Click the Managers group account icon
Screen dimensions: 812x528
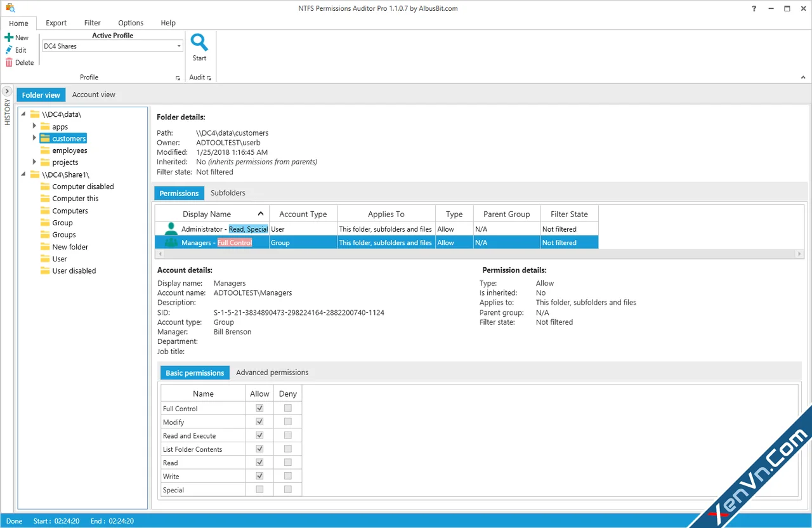click(171, 242)
